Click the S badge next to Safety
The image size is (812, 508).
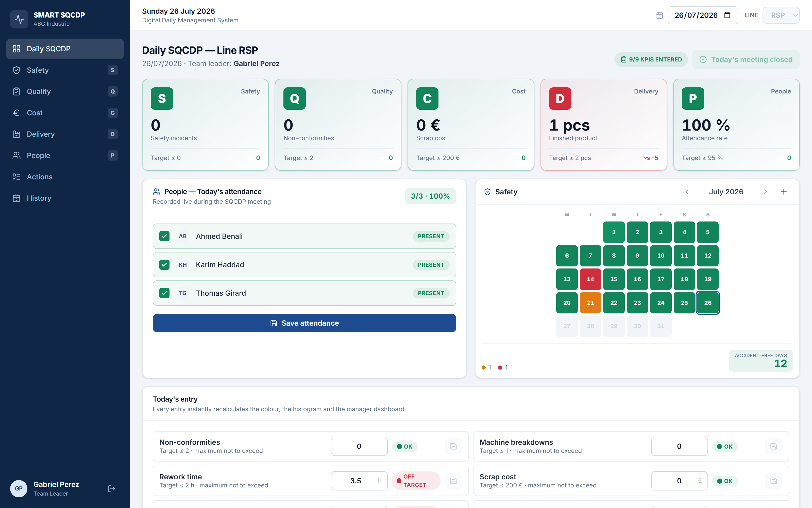point(112,70)
